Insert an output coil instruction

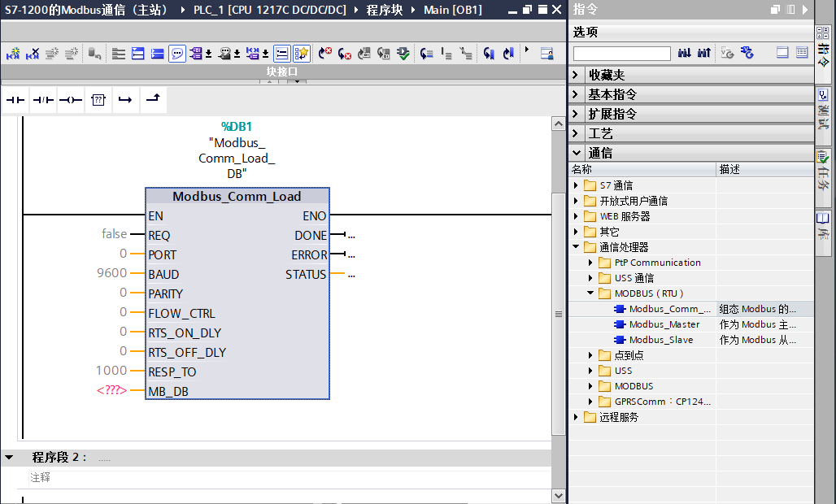point(70,100)
